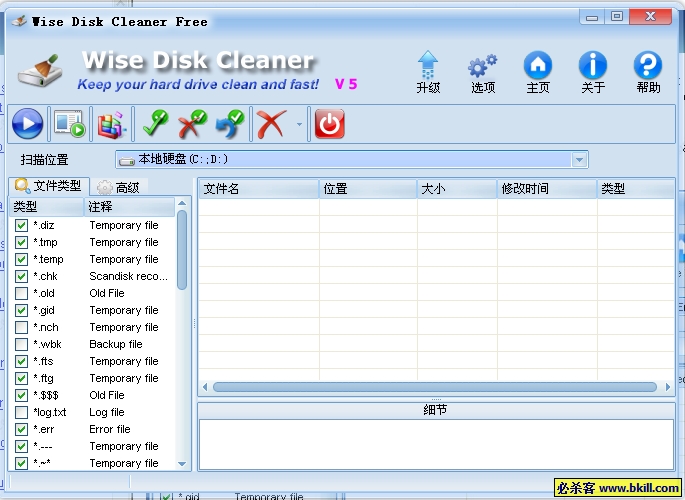Select 'Backup file' description text
The height and width of the screenshot is (500, 685).
pos(116,344)
